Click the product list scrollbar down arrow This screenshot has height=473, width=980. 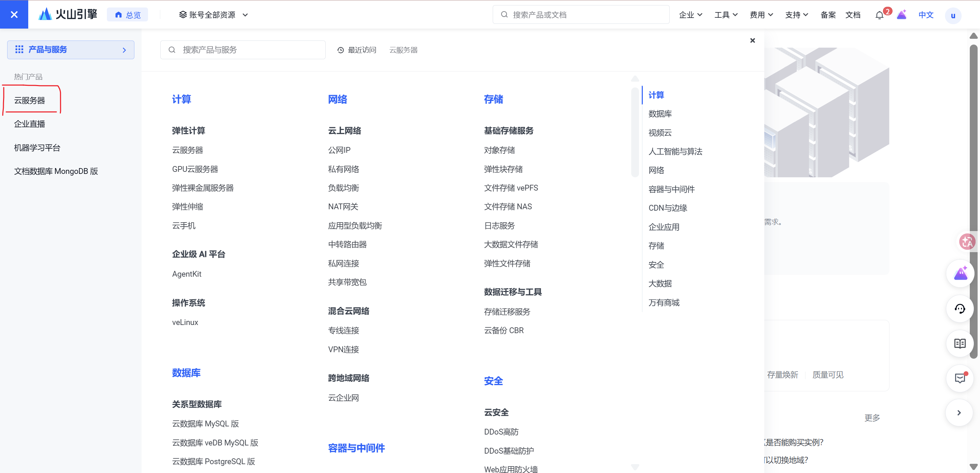point(635,467)
